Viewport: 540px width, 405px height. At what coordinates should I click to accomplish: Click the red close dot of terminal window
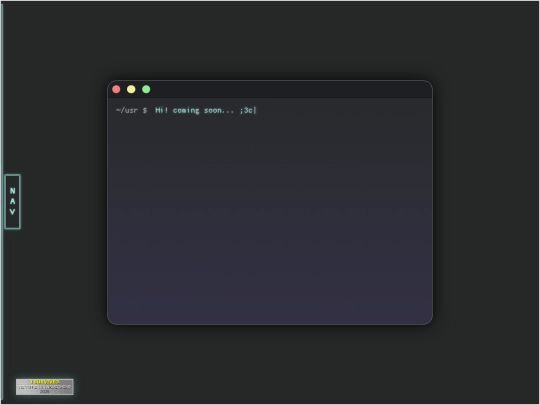116,90
